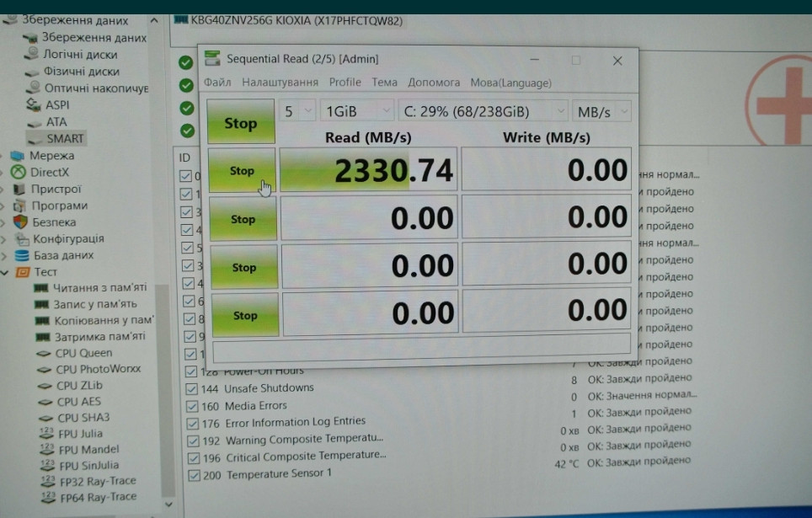Click the large top Stop button
The width and height of the screenshot is (812, 518).
pyautogui.click(x=241, y=122)
